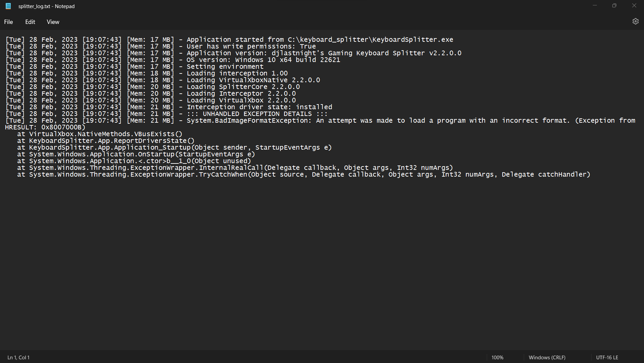Click the UTF-16 LE encoding indicator
The height and width of the screenshot is (363, 644).
pyautogui.click(x=607, y=357)
